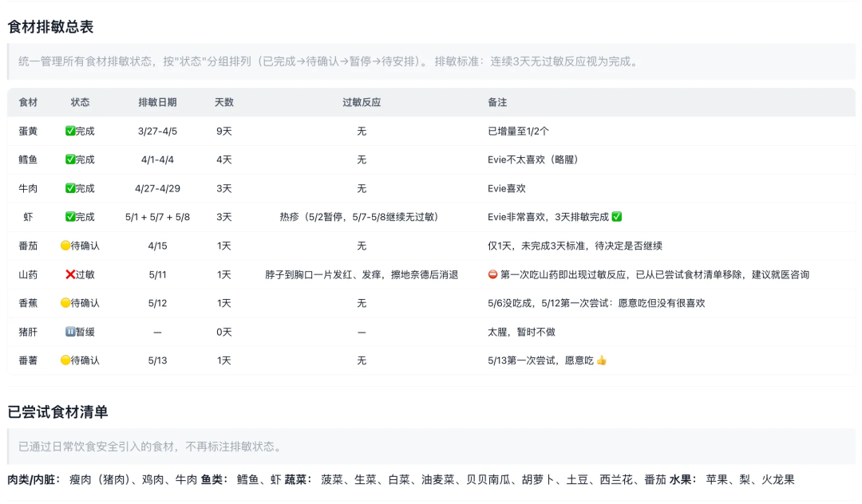Click the 已尝试食材清单 heading
862x504 pixels.
click(57, 412)
